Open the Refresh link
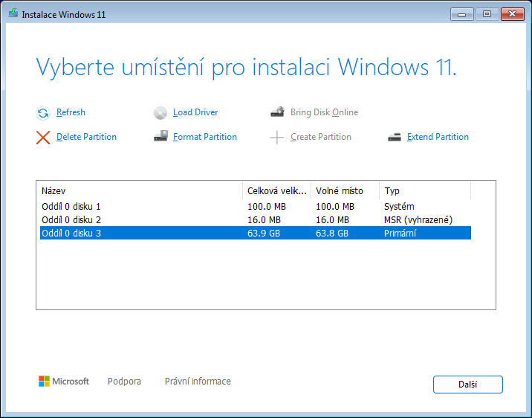This screenshot has width=532, height=418. (71, 112)
